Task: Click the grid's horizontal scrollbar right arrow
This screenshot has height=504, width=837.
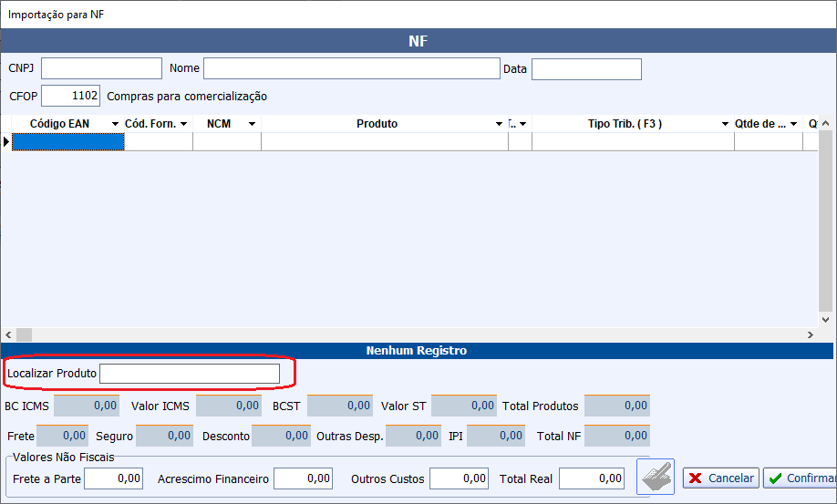Action: point(811,335)
